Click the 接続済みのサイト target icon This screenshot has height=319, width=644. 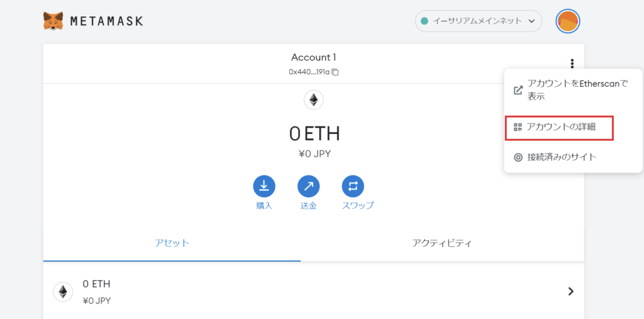tap(518, 157)
